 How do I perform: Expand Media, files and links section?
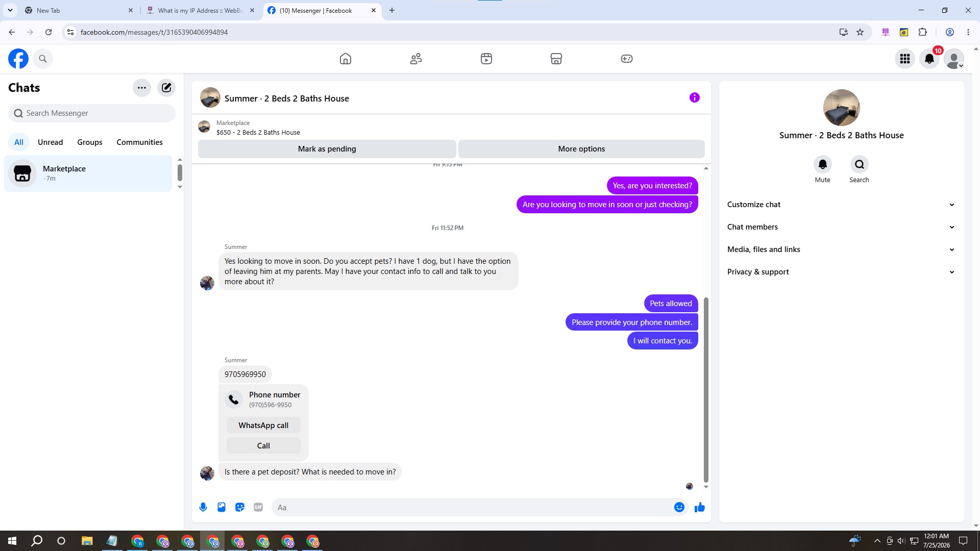[x=841, y=249]
